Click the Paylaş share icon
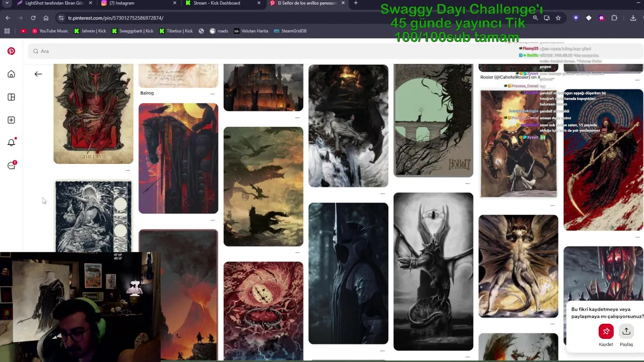Screen dimensions: 644x362 coord(626,331)
